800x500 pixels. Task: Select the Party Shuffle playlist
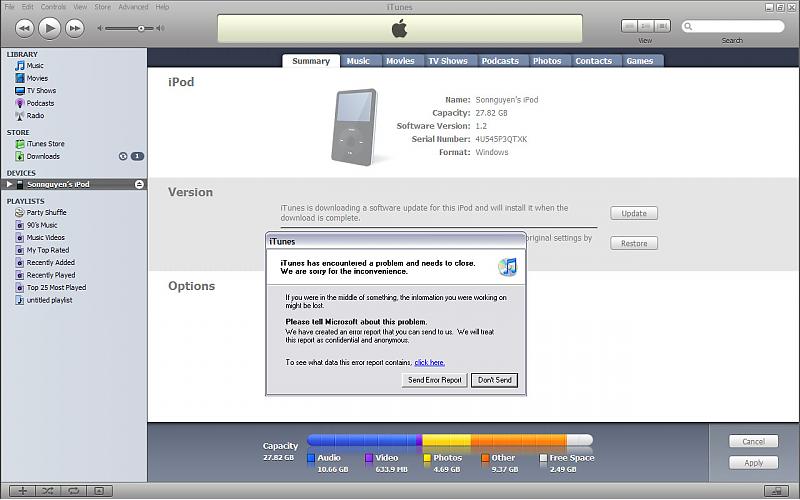tap(46, 213)
